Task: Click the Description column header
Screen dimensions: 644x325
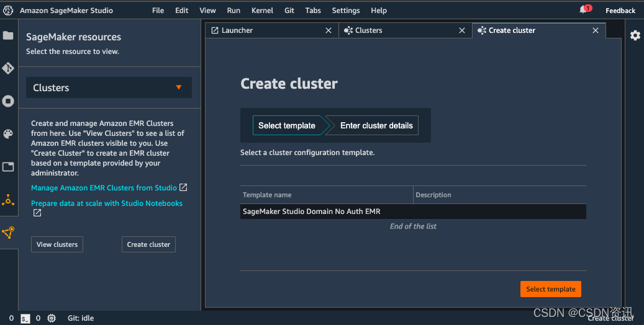Action: (500, 195)
